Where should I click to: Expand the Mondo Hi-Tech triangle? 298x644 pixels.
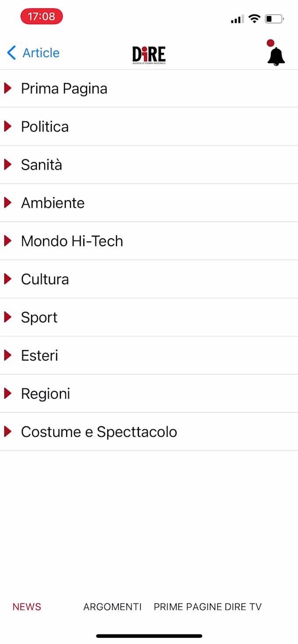[7, 241]
